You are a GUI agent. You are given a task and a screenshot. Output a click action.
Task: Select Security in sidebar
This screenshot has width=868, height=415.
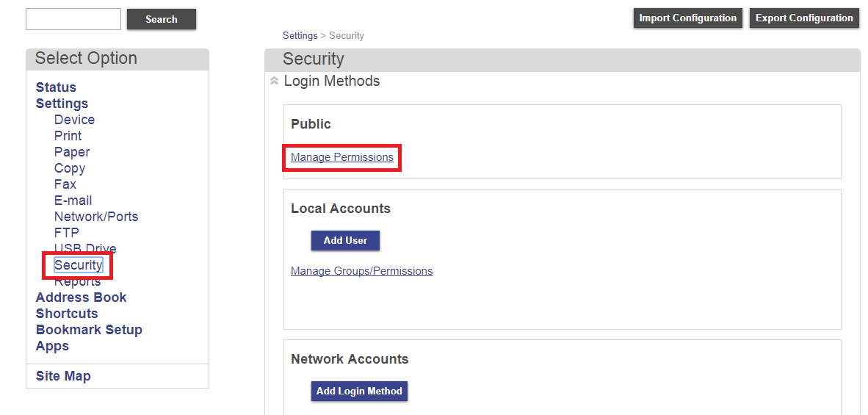click(x=78, y=265)
